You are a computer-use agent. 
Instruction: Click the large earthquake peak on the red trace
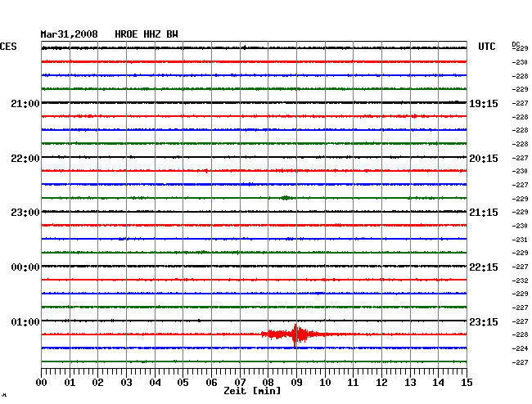(x=295, y=334)
